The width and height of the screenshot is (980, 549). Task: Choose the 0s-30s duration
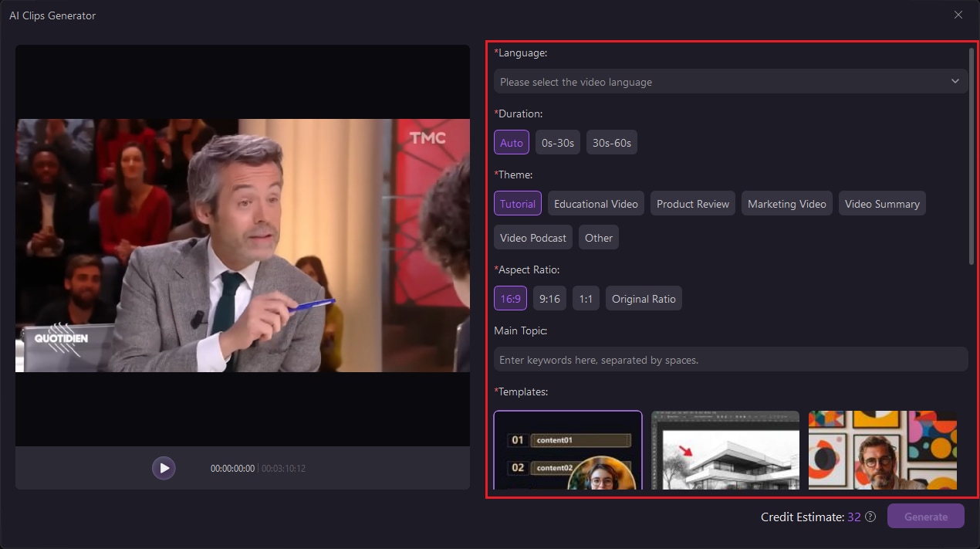558,142
